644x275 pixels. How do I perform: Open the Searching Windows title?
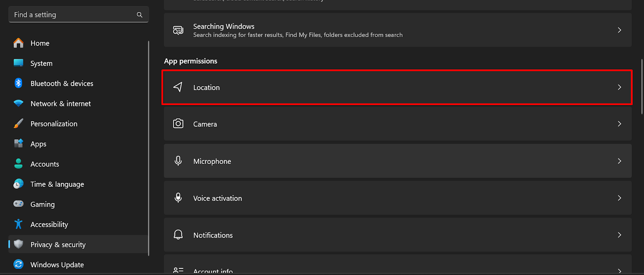point(224,26)
